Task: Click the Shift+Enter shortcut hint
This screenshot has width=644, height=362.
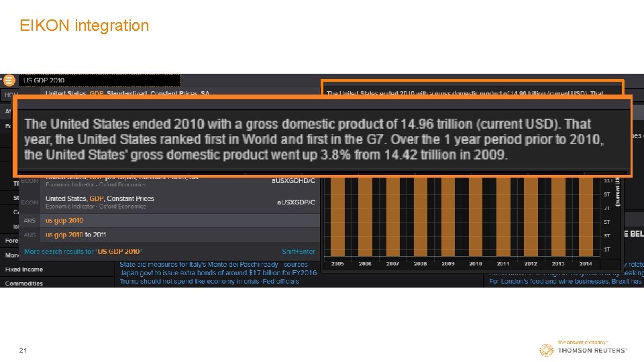Action: tap(298, 251)
